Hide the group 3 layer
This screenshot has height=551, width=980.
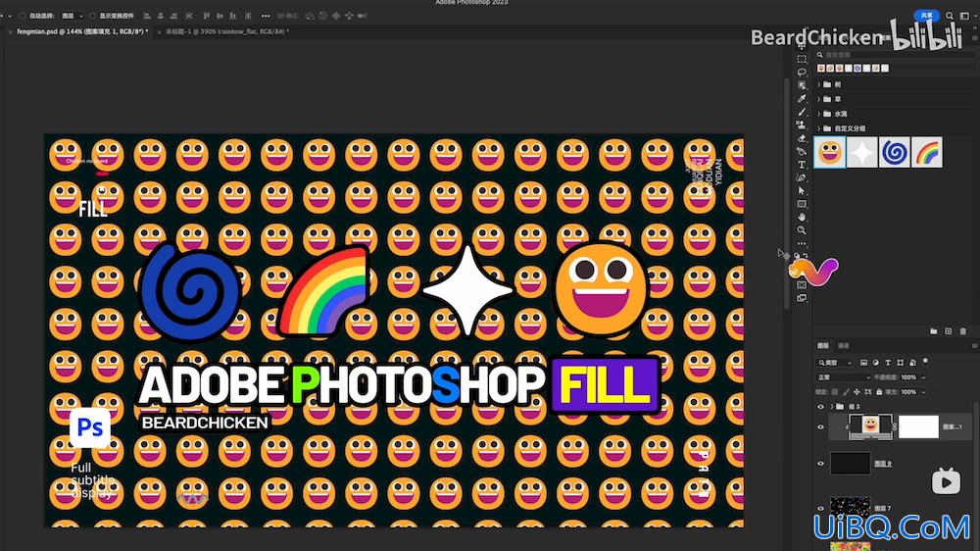pyautogui.click(x=820, y=407)
